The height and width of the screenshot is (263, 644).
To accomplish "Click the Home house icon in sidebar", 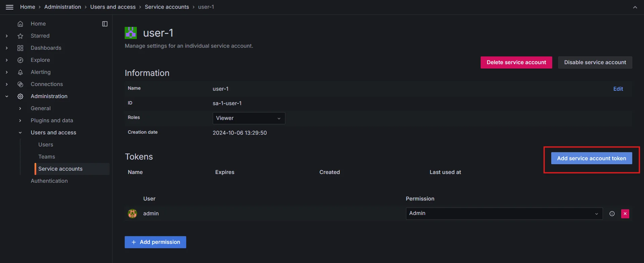I will (x=21, y=24).
